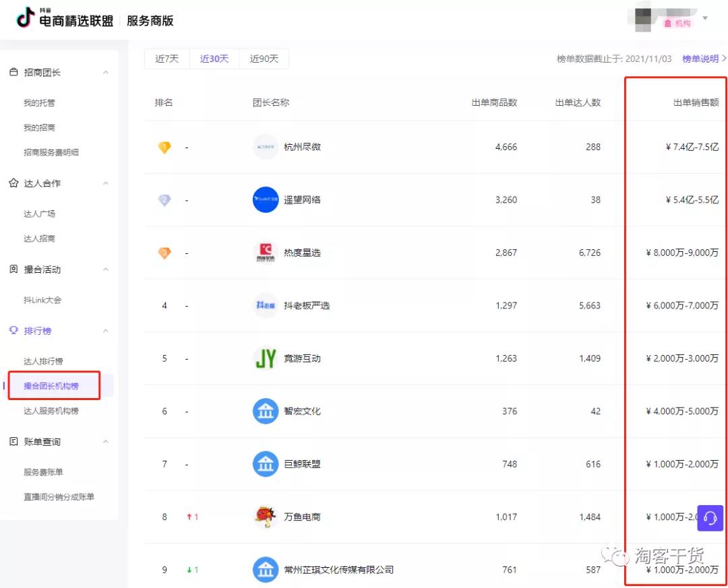Screen dimensions: 728x588
Task: Click 抖老板严选 team name
Action: click(x=307, y=305)
